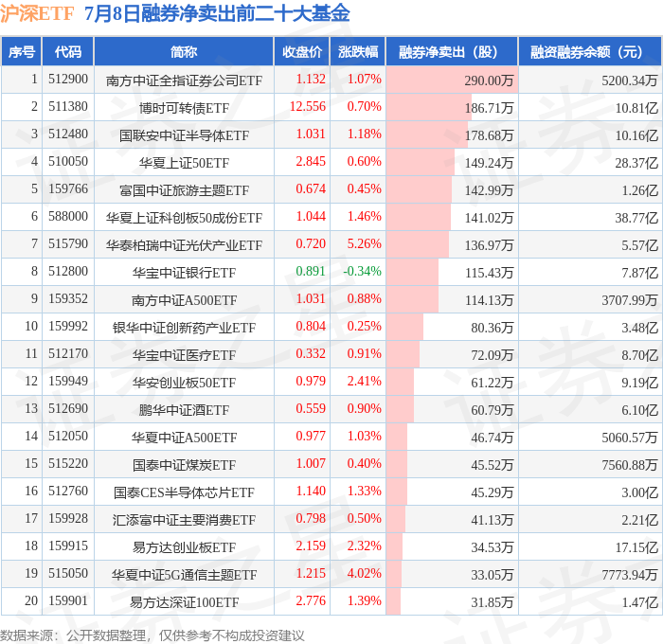Image resolution: width=663 pixels, height=644 pixels.
Task: Select code 512900 in the table
Action: (68, 80)
